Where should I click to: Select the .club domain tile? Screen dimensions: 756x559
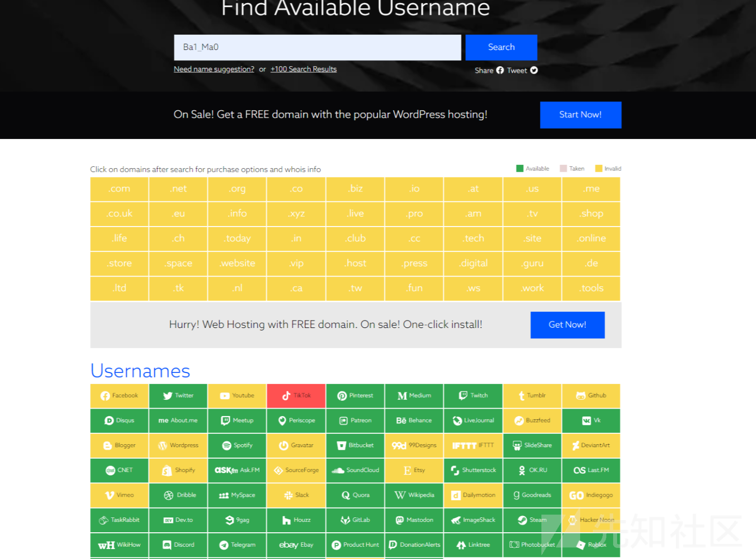click(x=356, y=238)
